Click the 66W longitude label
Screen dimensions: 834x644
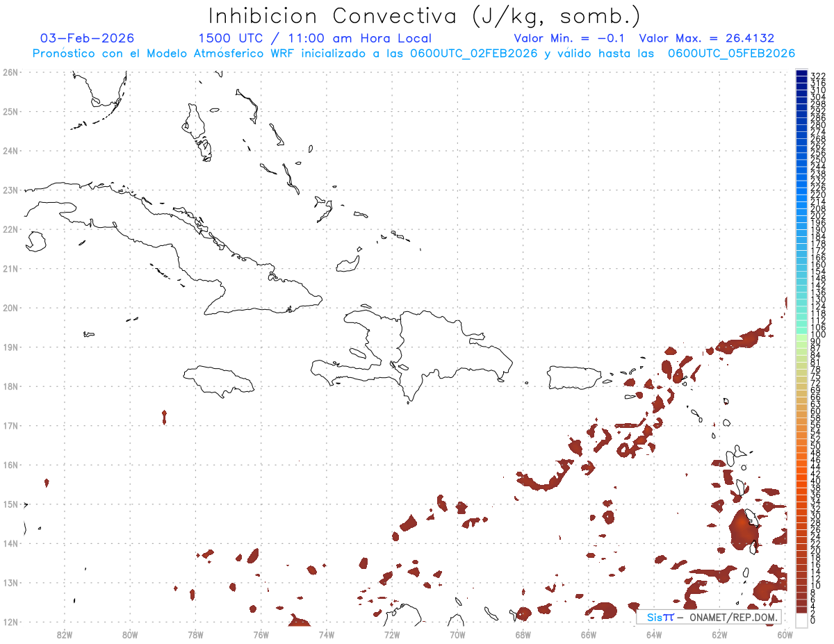[589, 634]
